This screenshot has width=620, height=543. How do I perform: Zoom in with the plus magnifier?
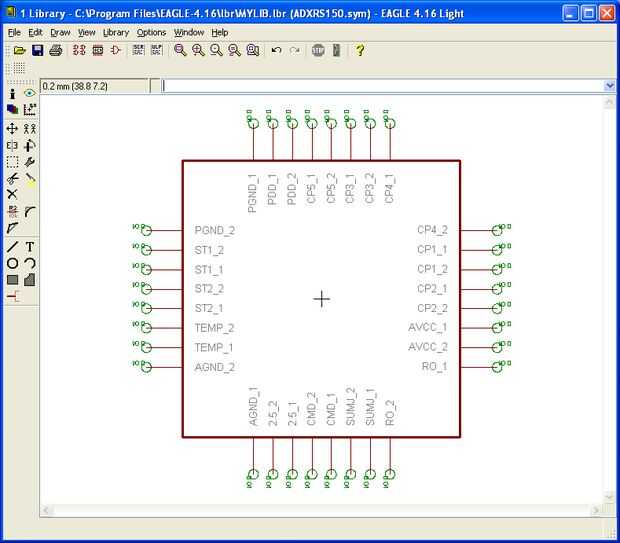(x=198, y=50)
